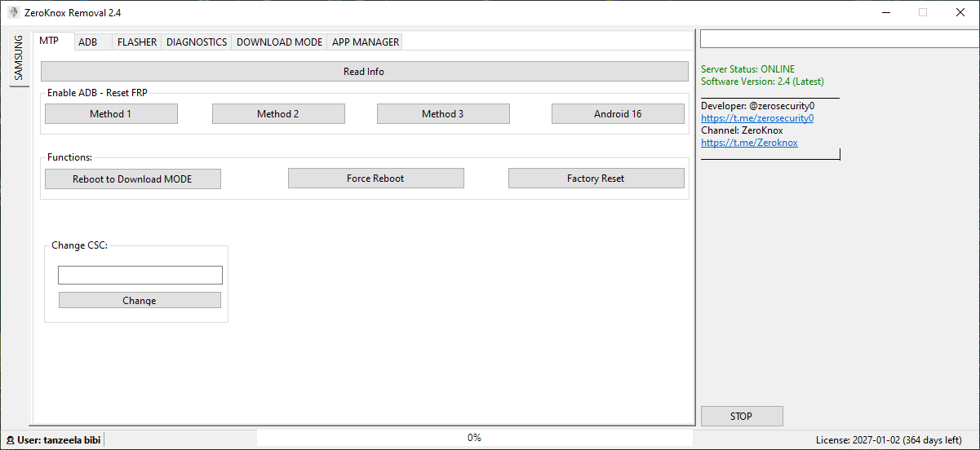Image resolution: width=980 pixels, height=450 pixels.
Task: Click the 'Enable ADB - Reset FRP' group label
Action: 97,93
